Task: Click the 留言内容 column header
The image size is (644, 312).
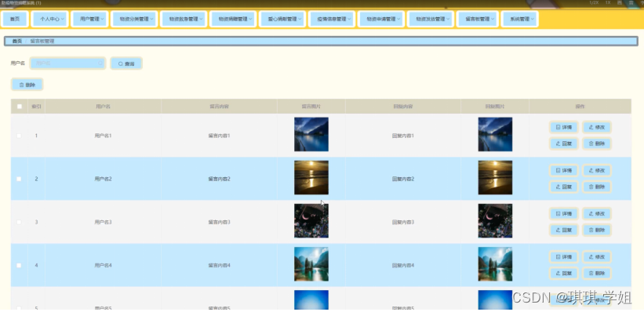Action: (x=219, y=107)
